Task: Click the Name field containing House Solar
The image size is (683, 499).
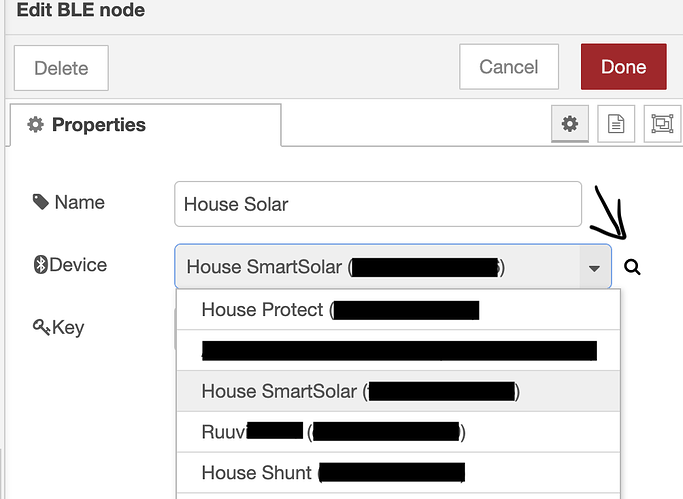Action: pyautogui.click(x=377, y=204)
